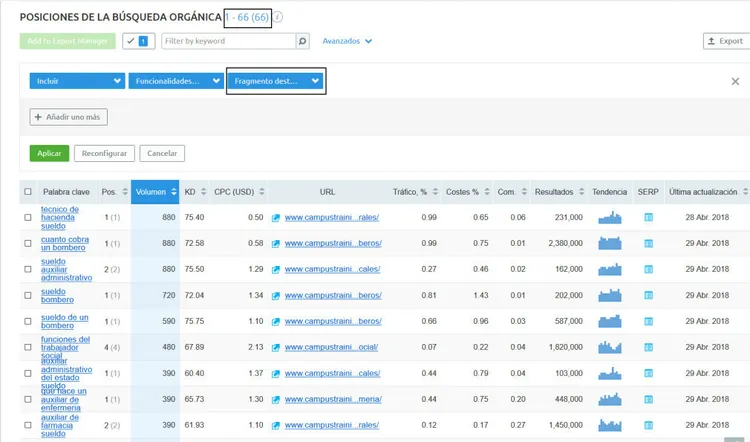Click the Export button
Screen dimensions: 750x442
click(727, 41)
